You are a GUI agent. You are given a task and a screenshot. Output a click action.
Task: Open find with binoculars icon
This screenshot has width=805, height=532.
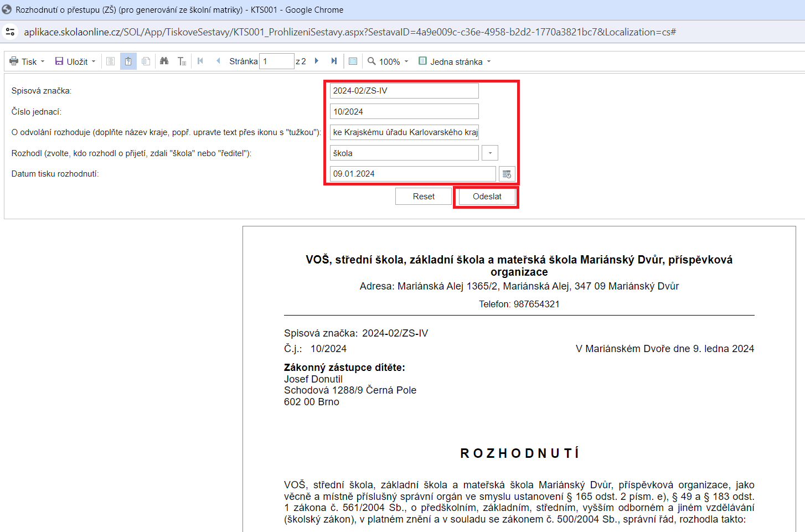point(164,61)
